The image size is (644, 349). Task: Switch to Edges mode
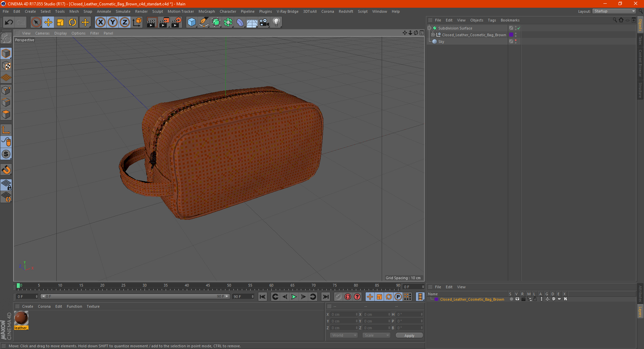pyautogui.click(x=6, y=102)
